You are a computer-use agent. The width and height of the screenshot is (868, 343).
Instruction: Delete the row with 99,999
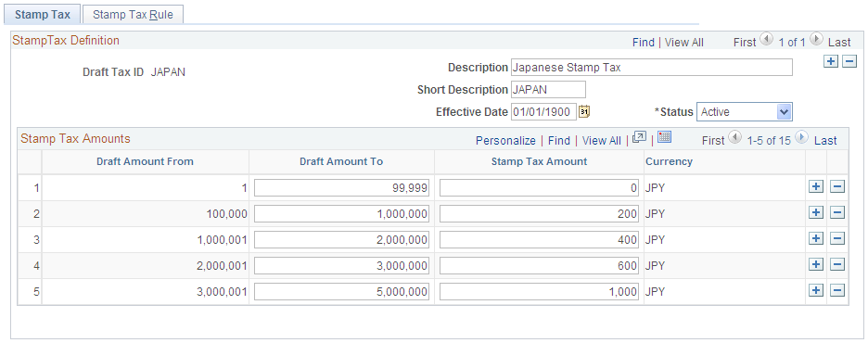pyautogui.click(x=838, y=187)
